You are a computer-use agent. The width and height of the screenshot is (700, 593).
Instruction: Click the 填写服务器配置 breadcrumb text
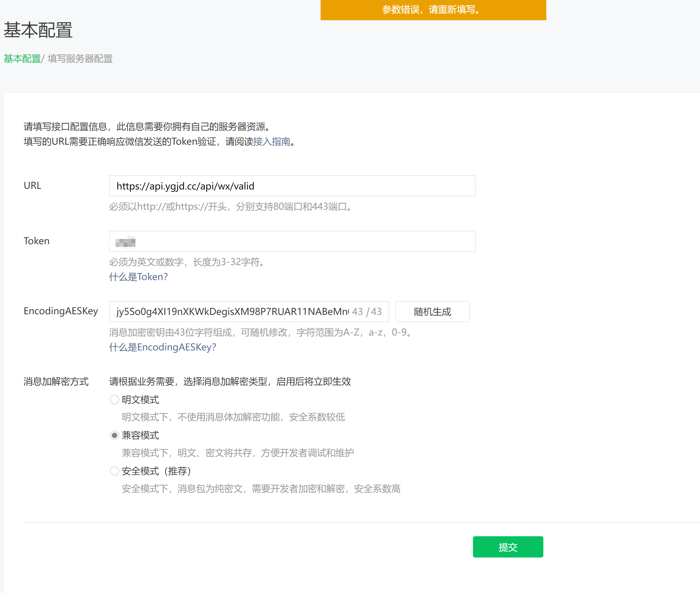coord(80,59)
